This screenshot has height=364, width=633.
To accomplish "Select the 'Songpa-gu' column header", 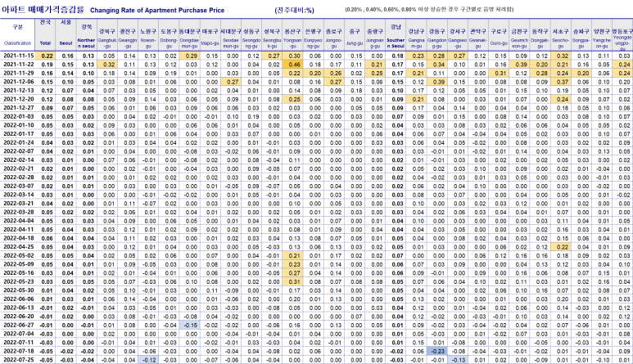I will 581,35.
